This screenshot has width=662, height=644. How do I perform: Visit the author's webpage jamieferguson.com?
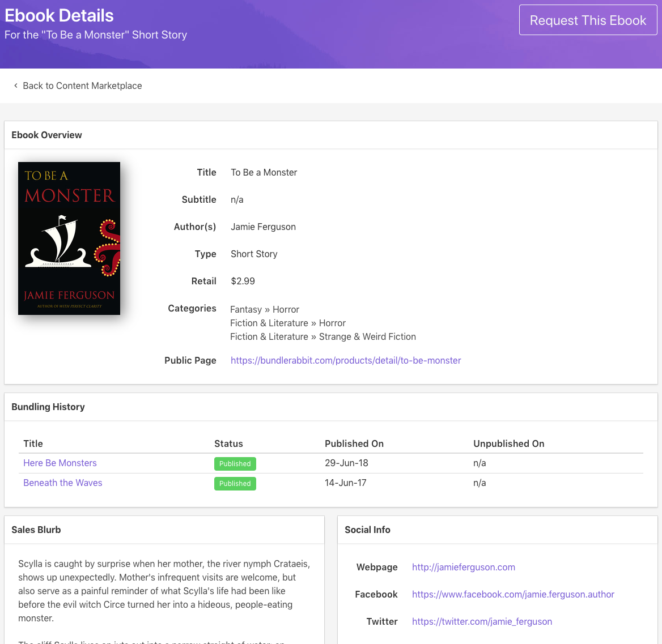click(x=463, y=567)
